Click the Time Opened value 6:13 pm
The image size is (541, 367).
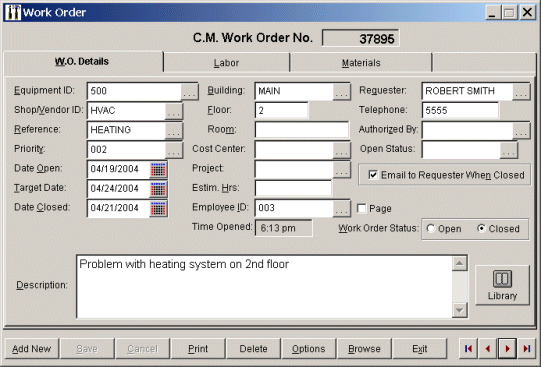(x=284, y=228)
